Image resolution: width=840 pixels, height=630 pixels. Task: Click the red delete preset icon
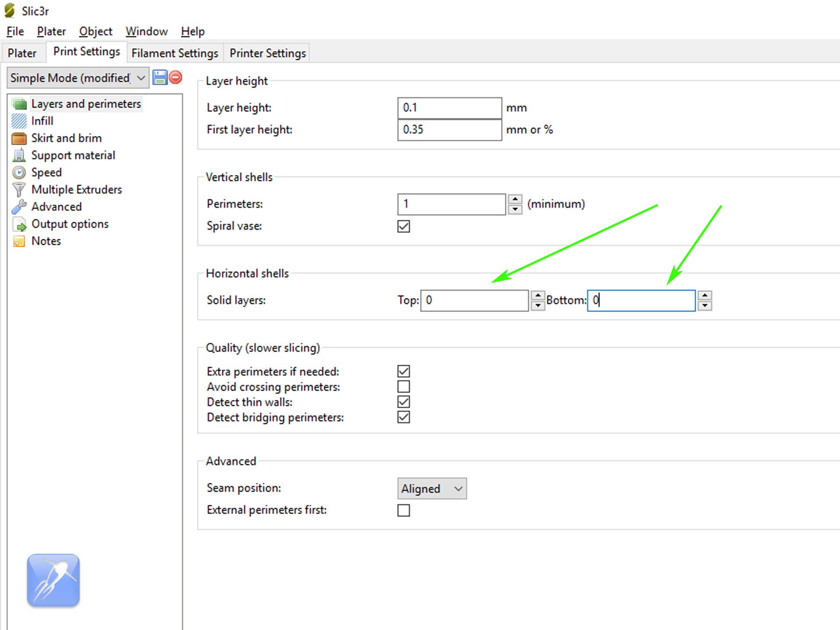(175, 77)
